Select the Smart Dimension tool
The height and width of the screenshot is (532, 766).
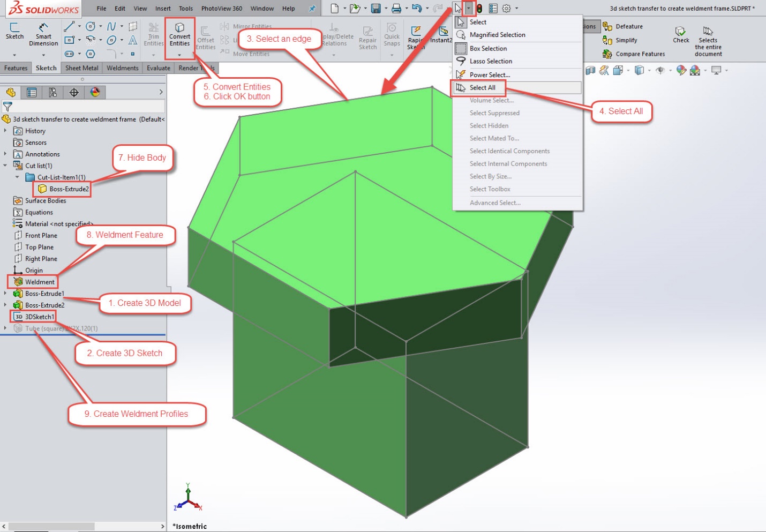tap(43, 34)
